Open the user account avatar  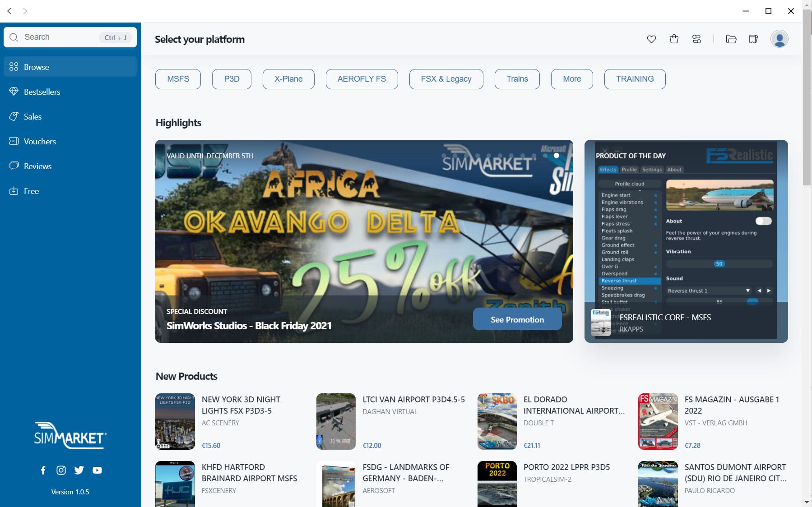[x=780, y=39]
